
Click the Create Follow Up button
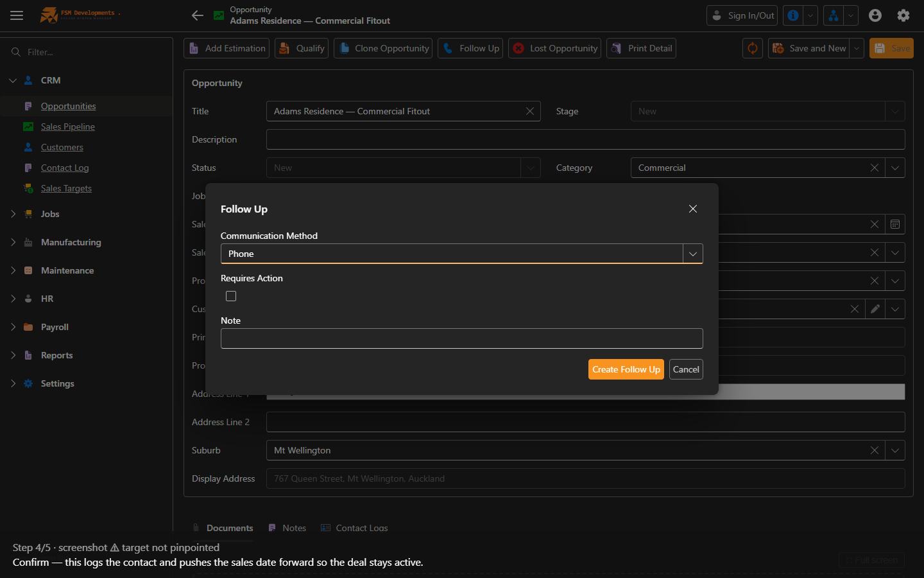coord(626,369)
